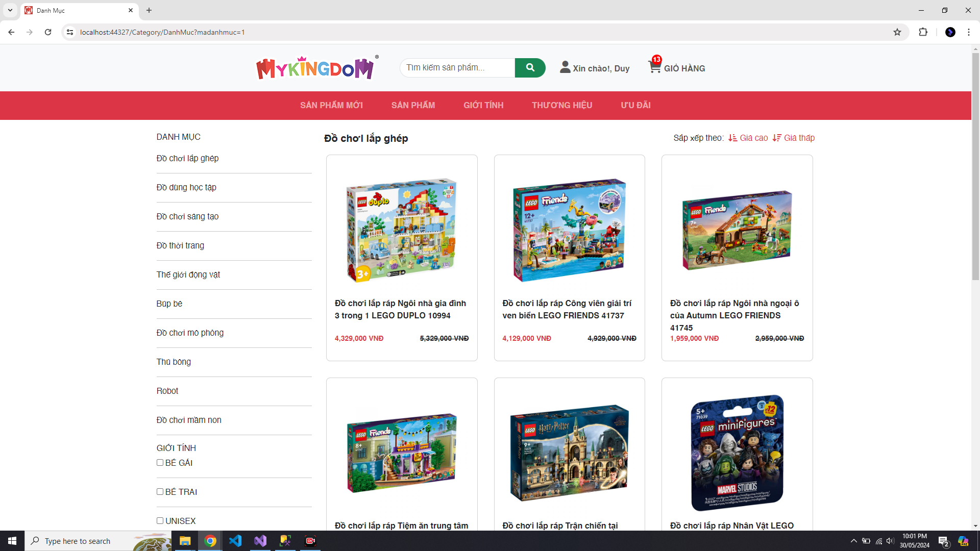Go back with browser back arrow
This screenshot has width=980, height=551.
(x=11, y=32)
